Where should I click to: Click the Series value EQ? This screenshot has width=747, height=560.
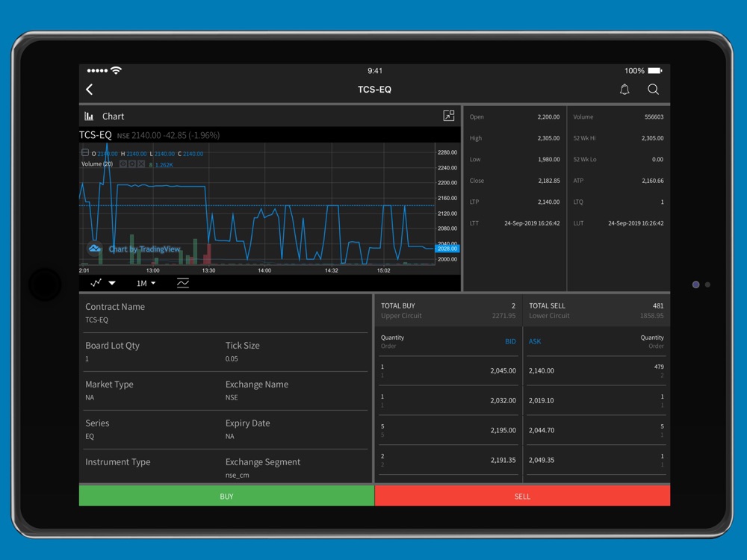click(x=90, y=437)
